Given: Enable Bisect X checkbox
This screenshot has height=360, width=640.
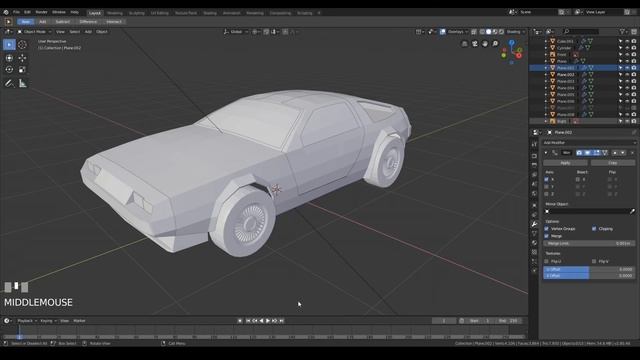Looking at the screenshot, I should point(578,179).
